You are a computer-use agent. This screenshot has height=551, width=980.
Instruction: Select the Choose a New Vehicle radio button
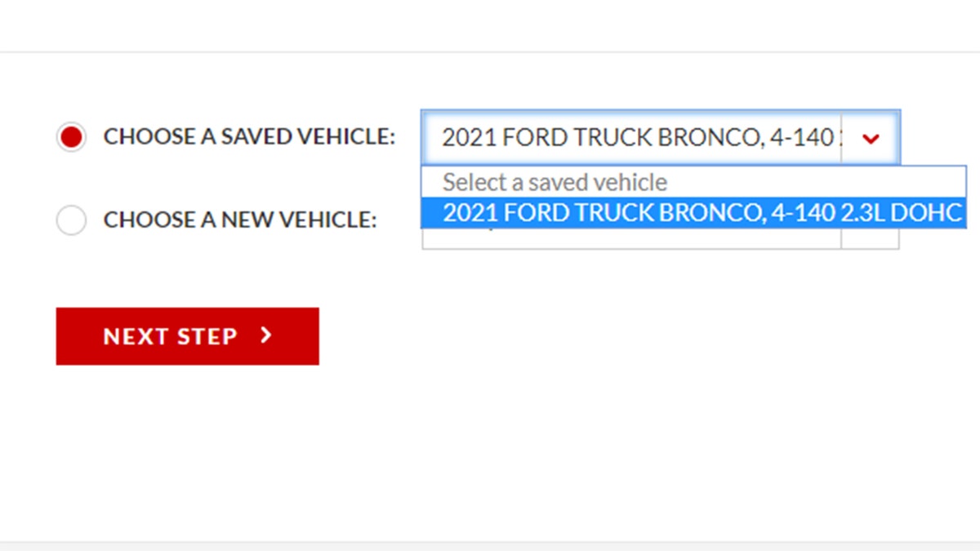pyautogui.click(x=71, y=220)
